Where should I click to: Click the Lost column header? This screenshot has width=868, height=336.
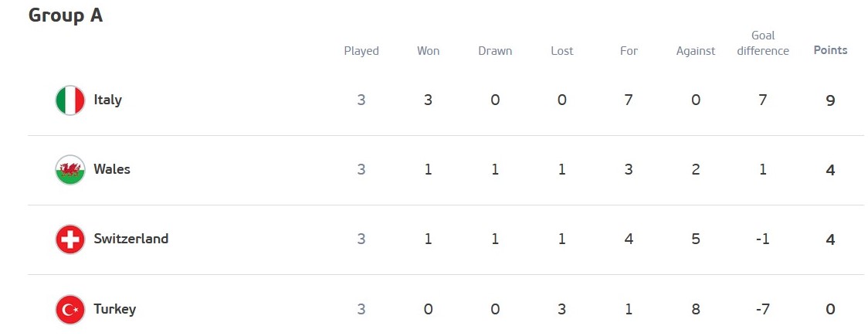(x=562, y=51)
